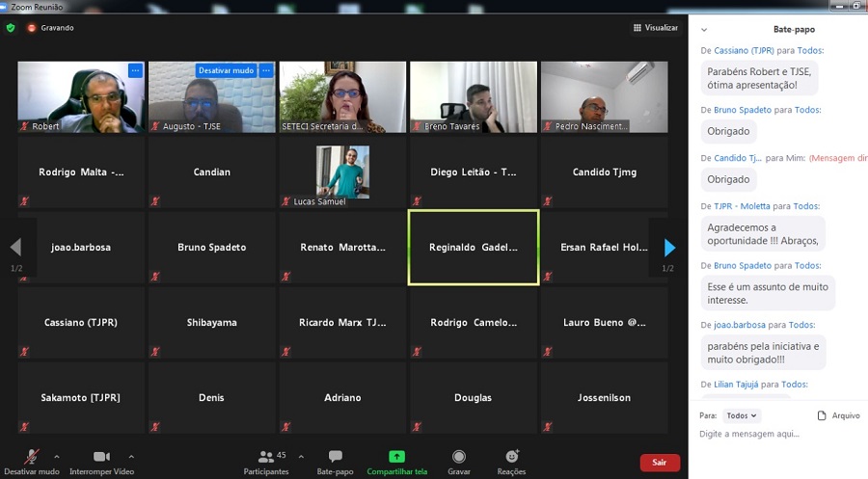
Task: Open the Todos recipient dropdown
Action: pyautogui.click(x=741, y=415)
